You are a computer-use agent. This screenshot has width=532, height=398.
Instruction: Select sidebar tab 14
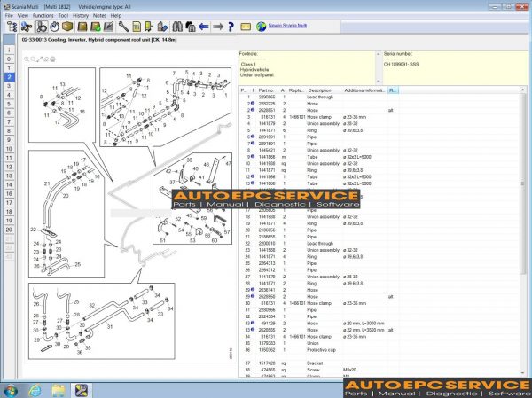pos(9,184)
